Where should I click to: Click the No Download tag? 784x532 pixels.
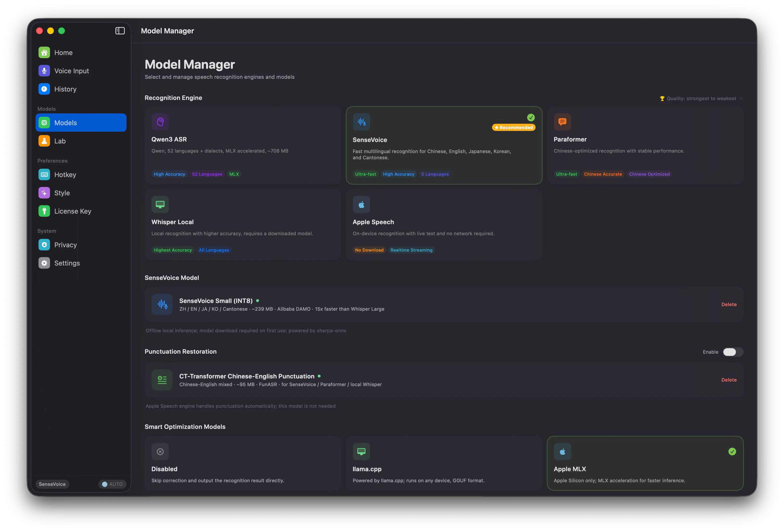(x=369, y=250)
